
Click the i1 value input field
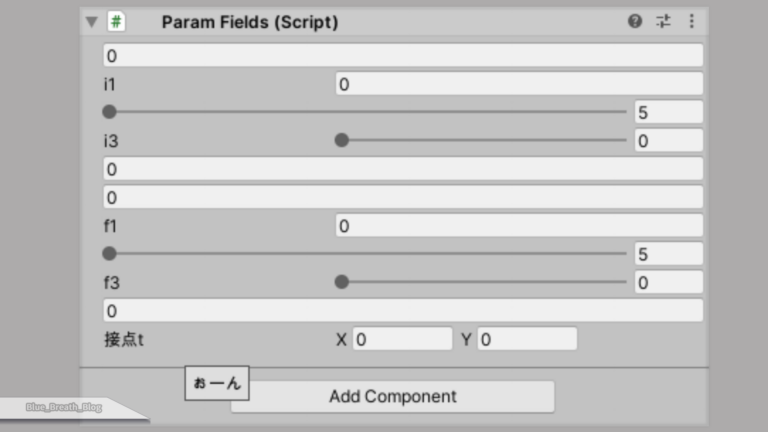518,84
